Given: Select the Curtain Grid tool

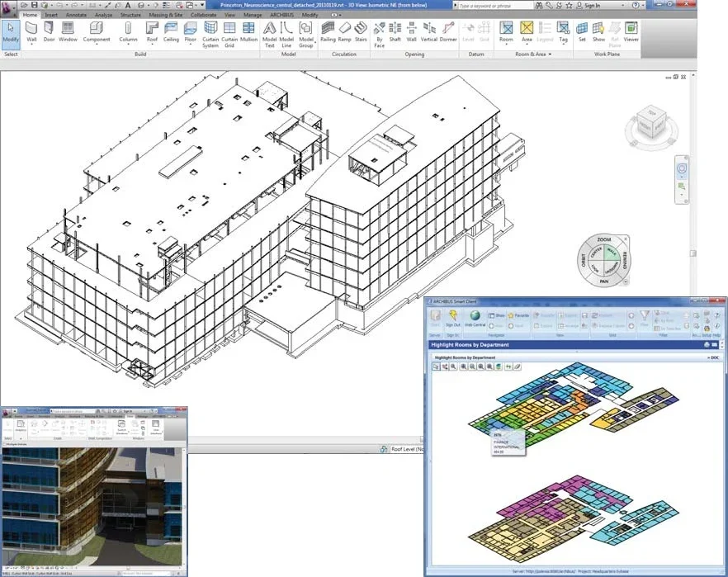Looking at the screenshot, I should 229,35.
